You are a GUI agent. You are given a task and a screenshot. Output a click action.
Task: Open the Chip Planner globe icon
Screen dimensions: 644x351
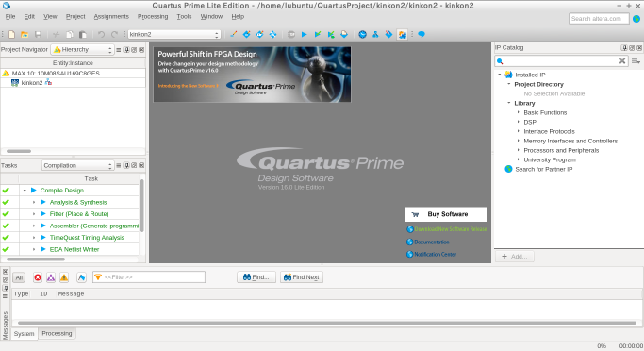(362, 35)
